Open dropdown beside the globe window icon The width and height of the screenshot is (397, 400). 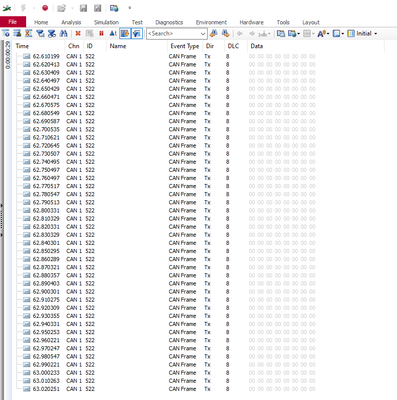coord(298,33)
